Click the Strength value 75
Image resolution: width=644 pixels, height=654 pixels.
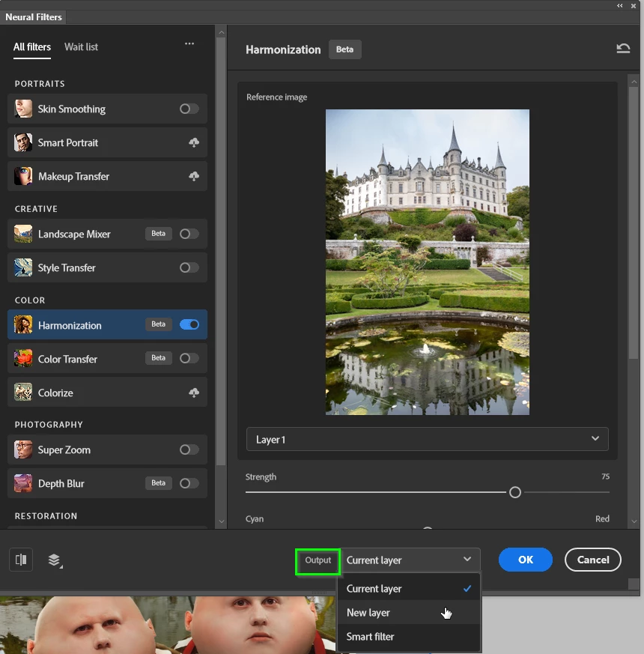605,476
